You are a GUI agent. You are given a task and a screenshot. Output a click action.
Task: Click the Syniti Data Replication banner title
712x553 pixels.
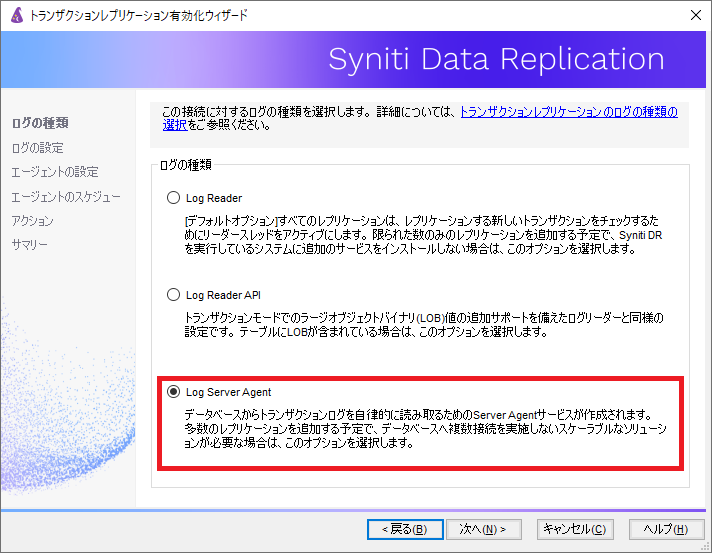(496, 59)
